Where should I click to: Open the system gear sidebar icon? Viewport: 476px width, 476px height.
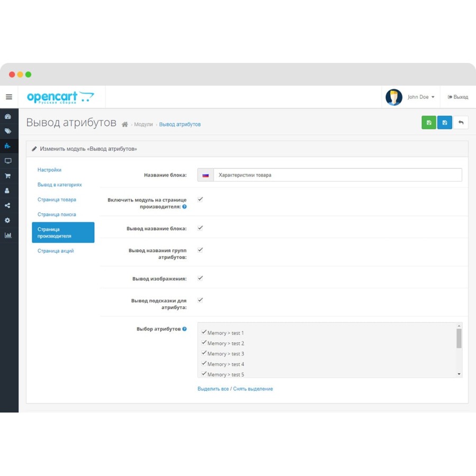pyautogui.click(x=7, y=221)
